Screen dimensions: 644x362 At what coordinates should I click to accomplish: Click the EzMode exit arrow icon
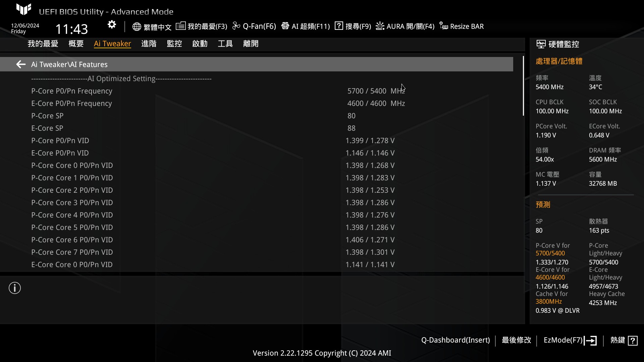[x=590, y=341]
